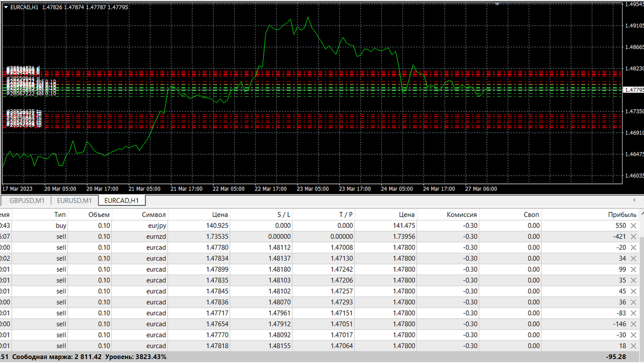644x363 pixels.
Task: Select the EURCAD,H1 chart tab
Action: pos(121,200)
